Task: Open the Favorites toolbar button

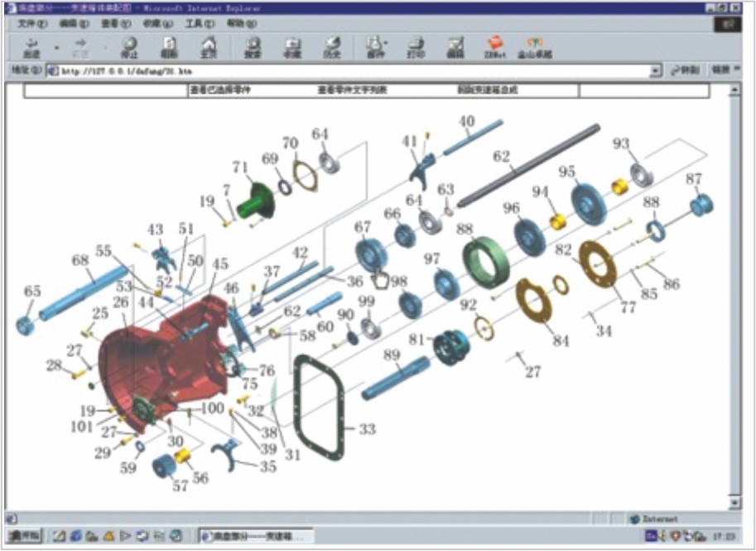Action: [292, 47]
